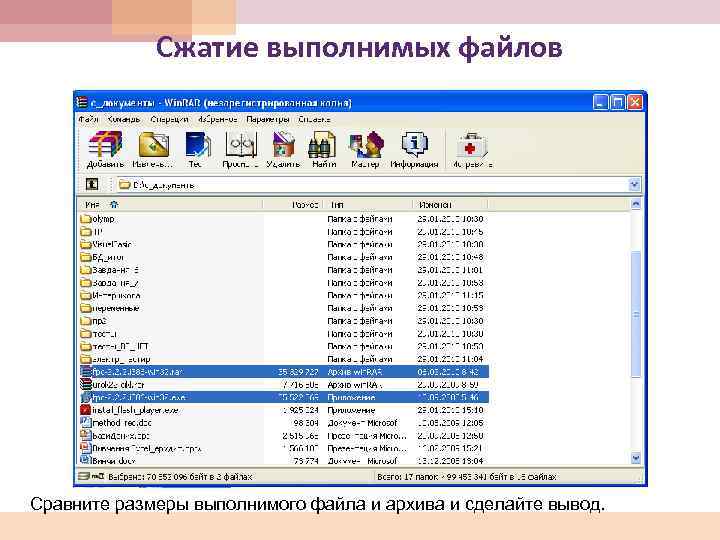Minimize the WinRAR window
The width and height of the screenshot is (720, 540).
click(x=600, y=102)
